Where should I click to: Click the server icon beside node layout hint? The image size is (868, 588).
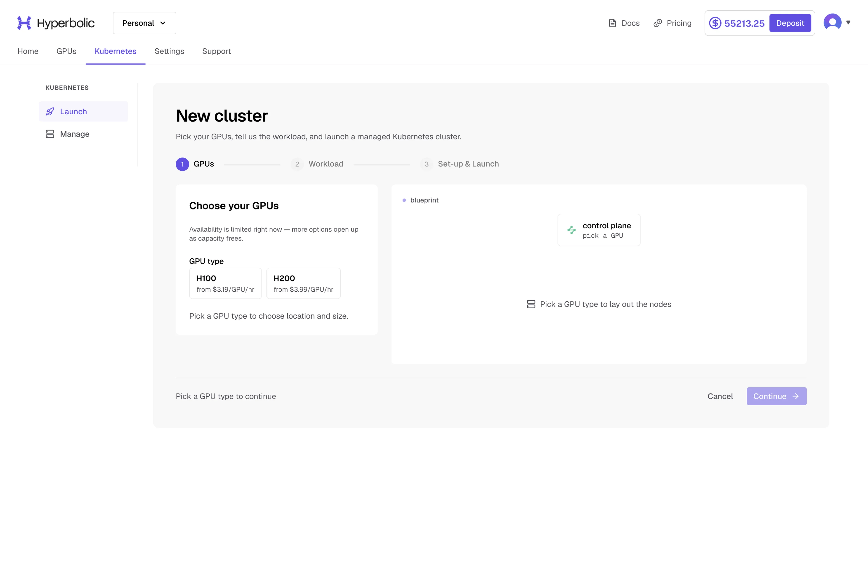(531, 304)
